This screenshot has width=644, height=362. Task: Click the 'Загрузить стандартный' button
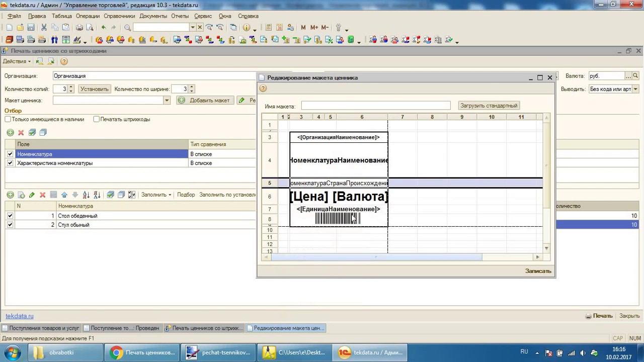click(x=489, y=106)
